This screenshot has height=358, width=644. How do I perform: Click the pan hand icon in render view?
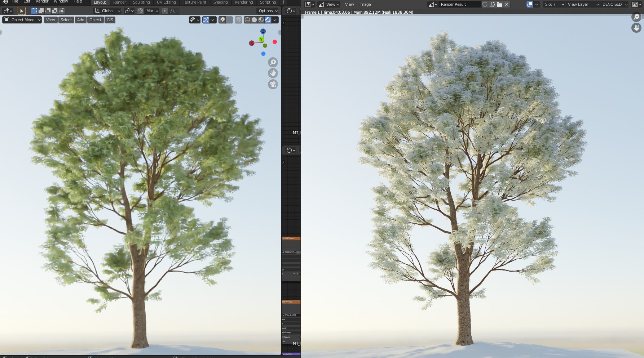tap(636, 28)
